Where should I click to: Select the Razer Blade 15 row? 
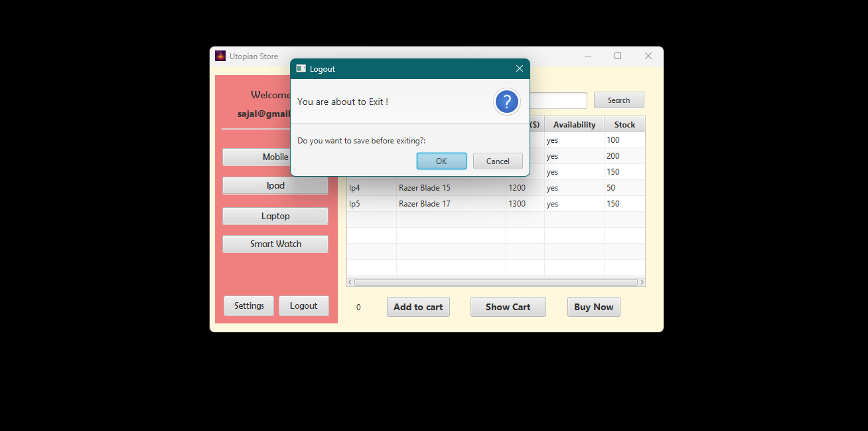click(496, 188)
